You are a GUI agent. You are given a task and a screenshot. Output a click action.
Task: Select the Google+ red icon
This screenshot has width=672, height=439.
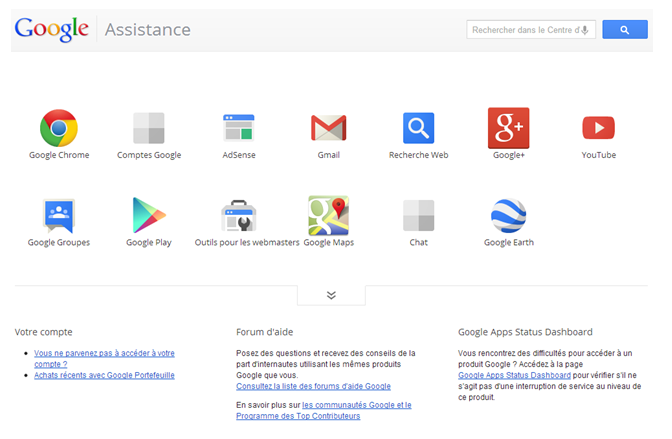coord(508,128)
